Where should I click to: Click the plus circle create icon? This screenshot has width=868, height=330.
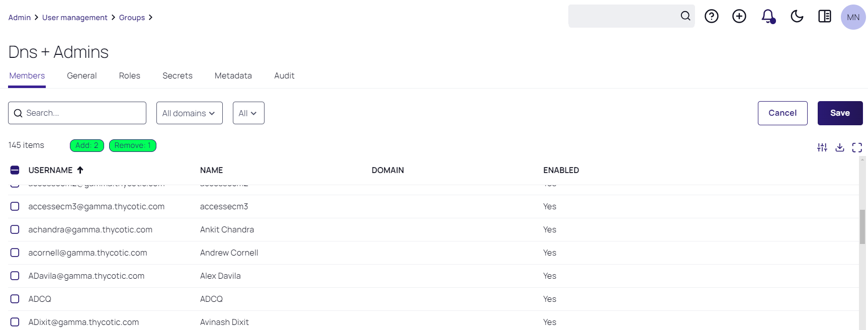(739, 17)
